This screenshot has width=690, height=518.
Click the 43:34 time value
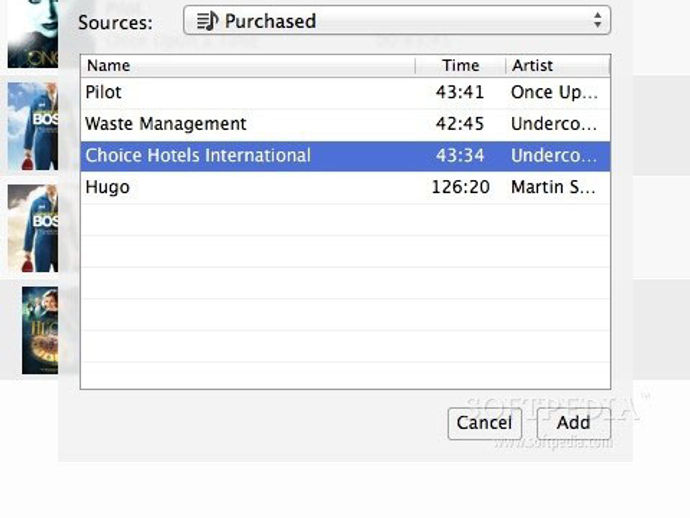coord(460,156)
